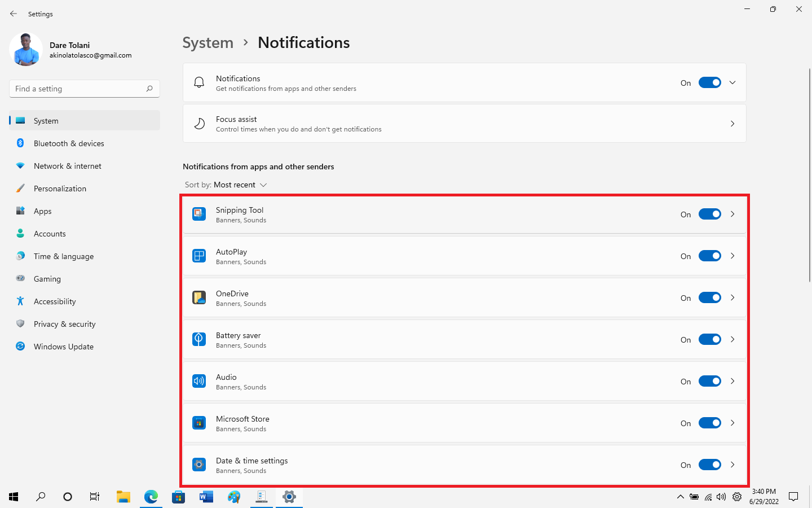Toggle Snipping Tool notifications off
The image size is (812, 508).
[710, 214]
